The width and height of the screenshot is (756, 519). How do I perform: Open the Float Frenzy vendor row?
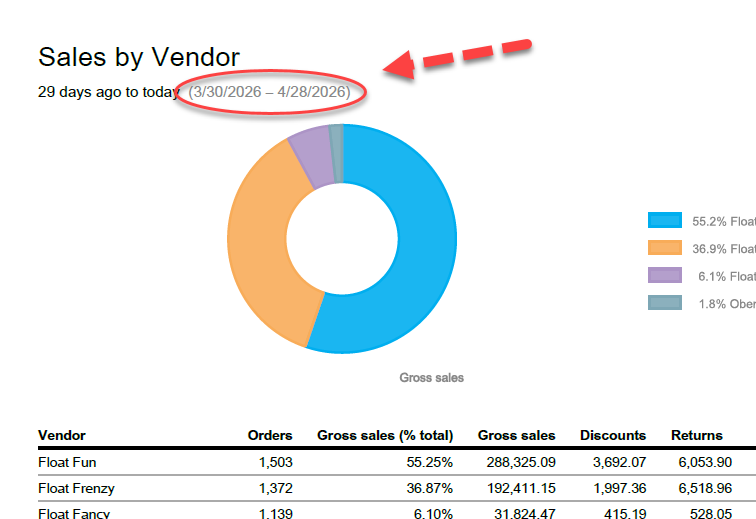pos(76,488)
